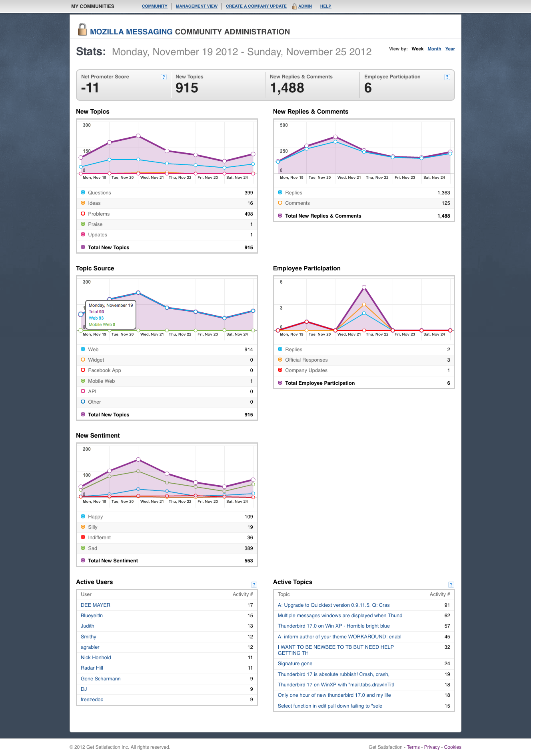Image resolution: width=537 pixels, height=756 pixels.
Task: Open the Active Topics help icon
Action: (x=451, y=584)
